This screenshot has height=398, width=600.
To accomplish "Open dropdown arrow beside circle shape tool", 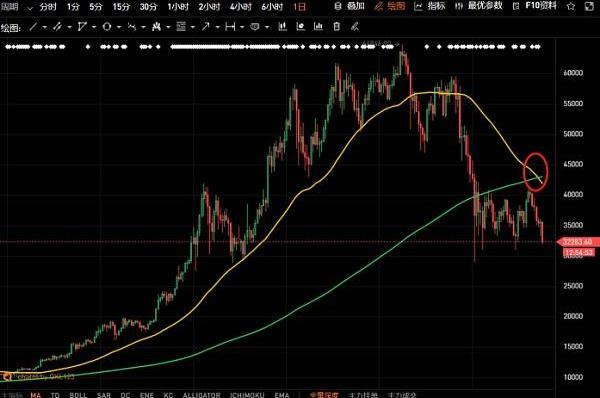I will [x=119, y=27].
